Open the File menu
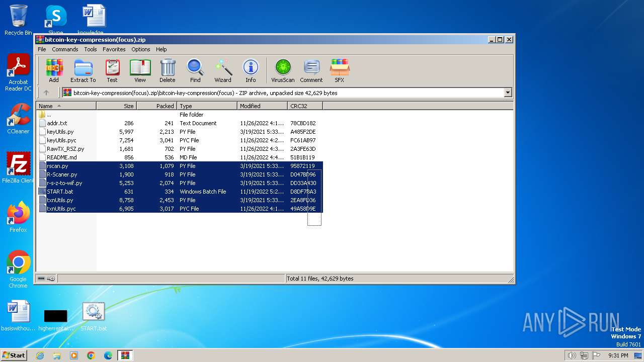 click(42, 49)
